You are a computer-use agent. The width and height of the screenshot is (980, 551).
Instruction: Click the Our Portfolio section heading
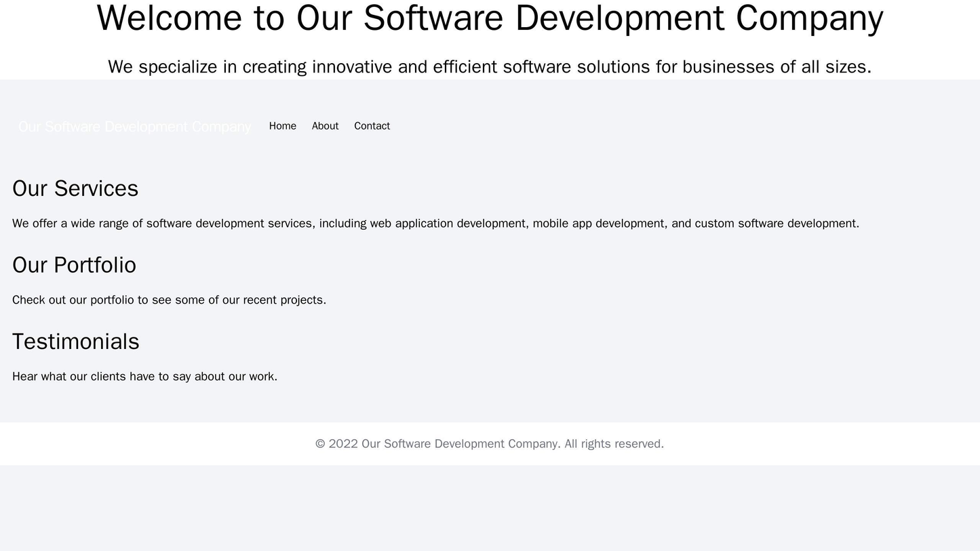[74, 264]
